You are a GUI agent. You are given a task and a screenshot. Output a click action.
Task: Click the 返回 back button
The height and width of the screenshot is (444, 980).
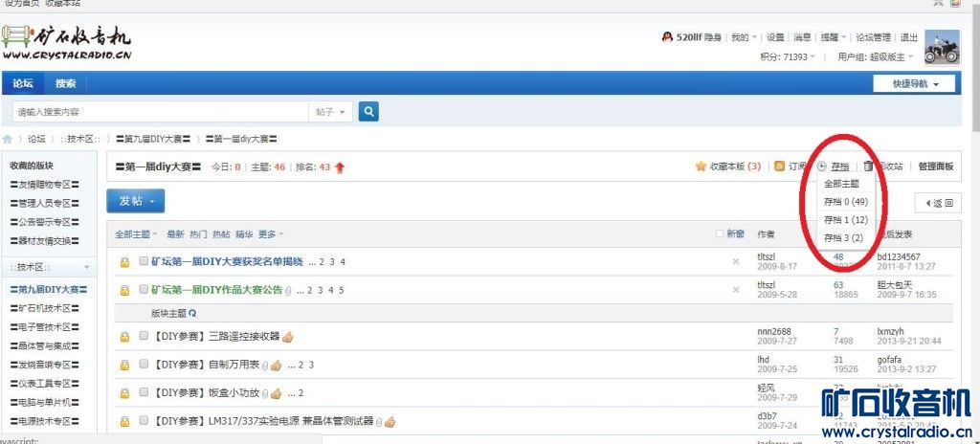(938, 203)
